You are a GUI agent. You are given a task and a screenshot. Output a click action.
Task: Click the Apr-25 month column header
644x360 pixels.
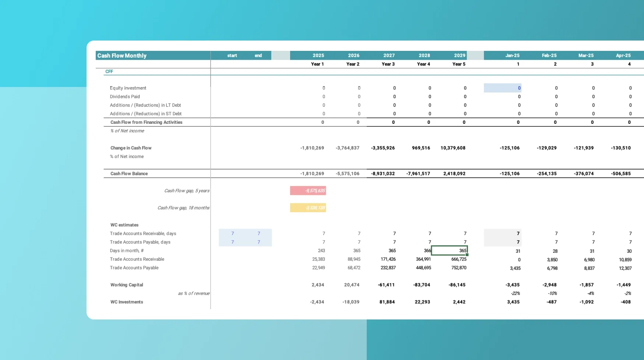(623, 56)
